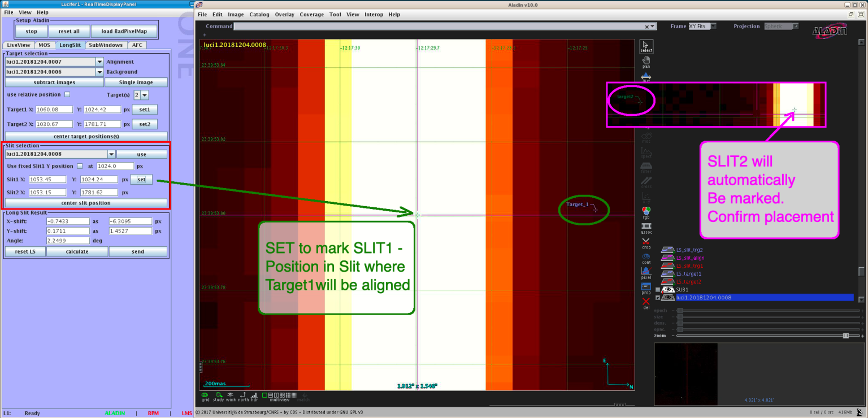
Task: Click the calculate button
Action: coord(77,252)
